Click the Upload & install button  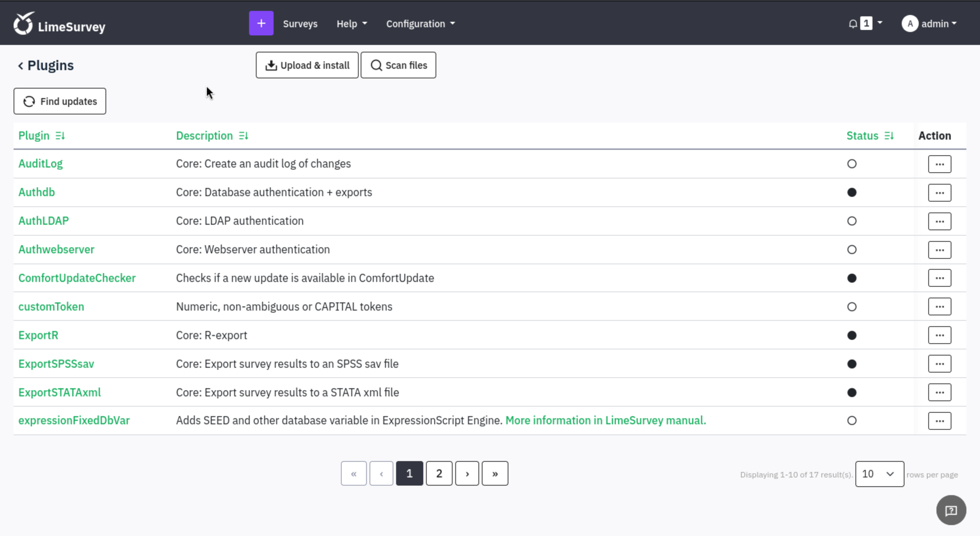pyautogui.click(x=307, y=65)
